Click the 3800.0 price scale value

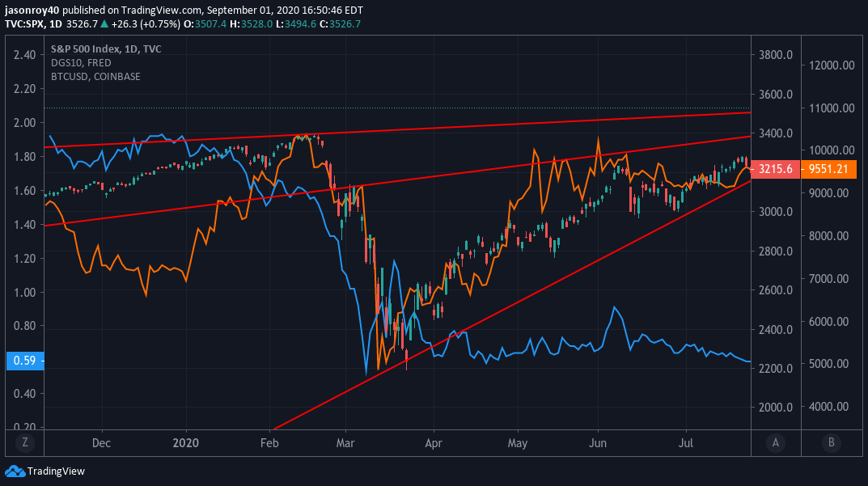tap(776, 55)
